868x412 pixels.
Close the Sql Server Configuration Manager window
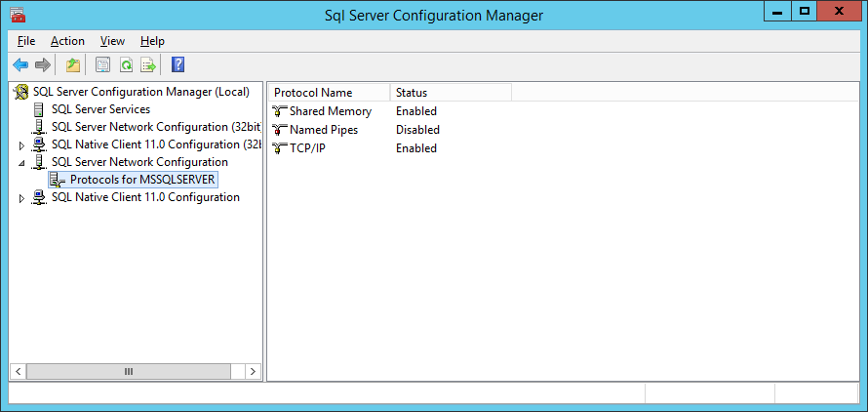click(x=839, y=11)
